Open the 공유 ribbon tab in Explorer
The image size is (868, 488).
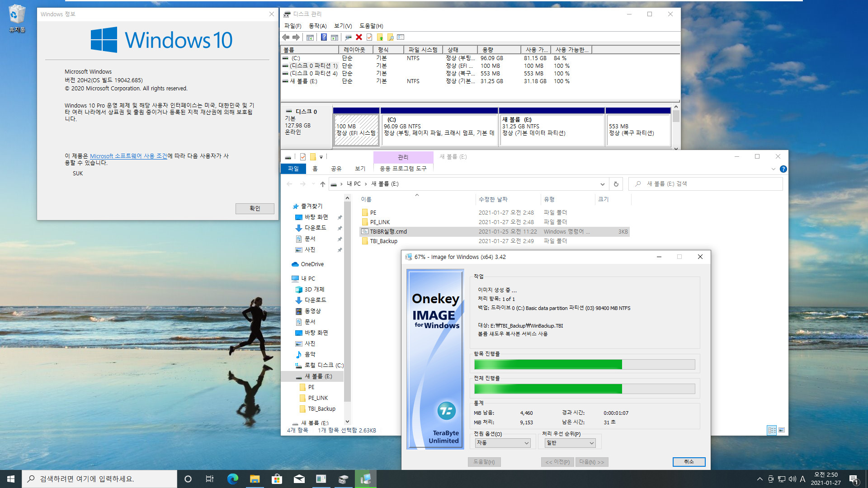[x=336, y=169]
